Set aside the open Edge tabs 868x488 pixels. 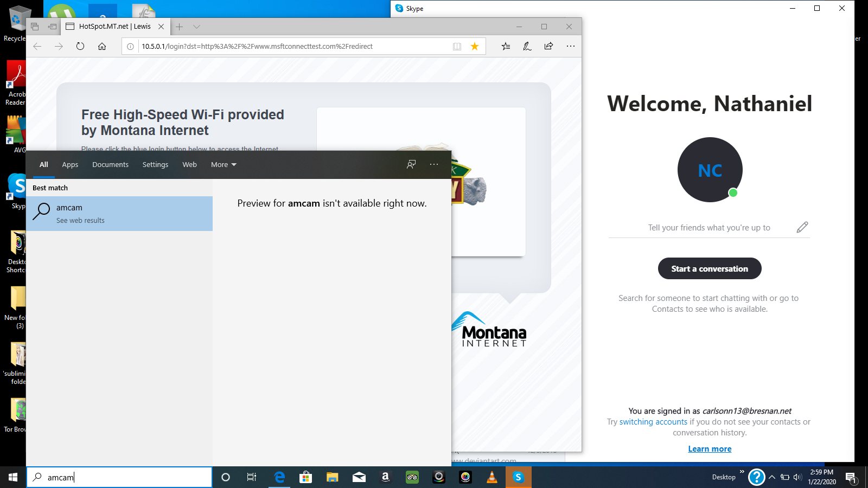52,27
